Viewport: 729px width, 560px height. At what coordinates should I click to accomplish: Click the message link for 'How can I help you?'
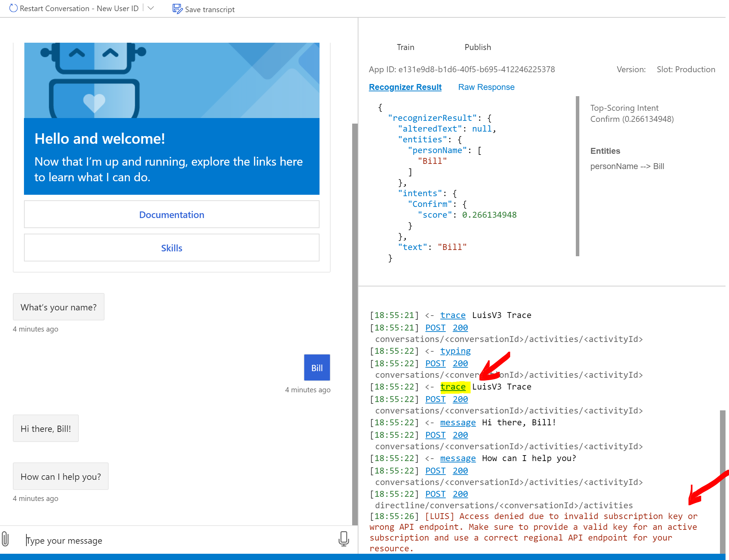tap(458, 458)
